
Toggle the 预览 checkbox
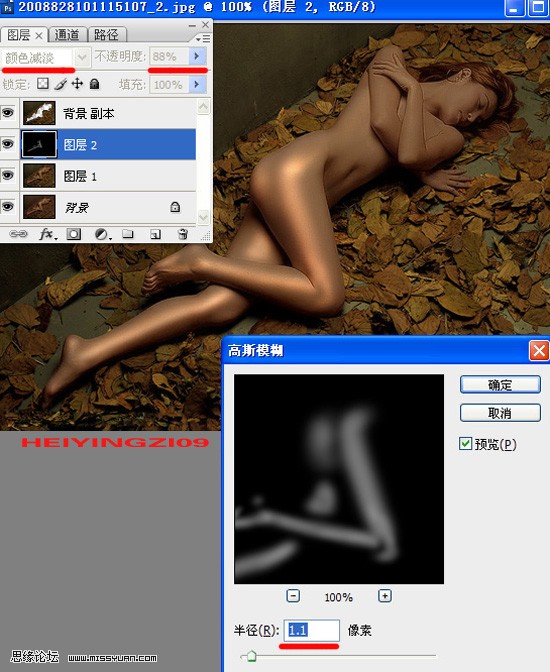[x=465, y=444]
